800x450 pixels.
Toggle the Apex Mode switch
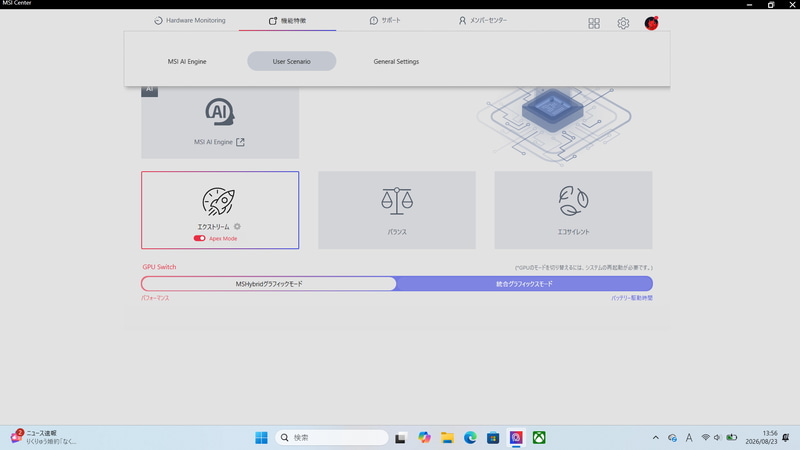pos(199,238)
